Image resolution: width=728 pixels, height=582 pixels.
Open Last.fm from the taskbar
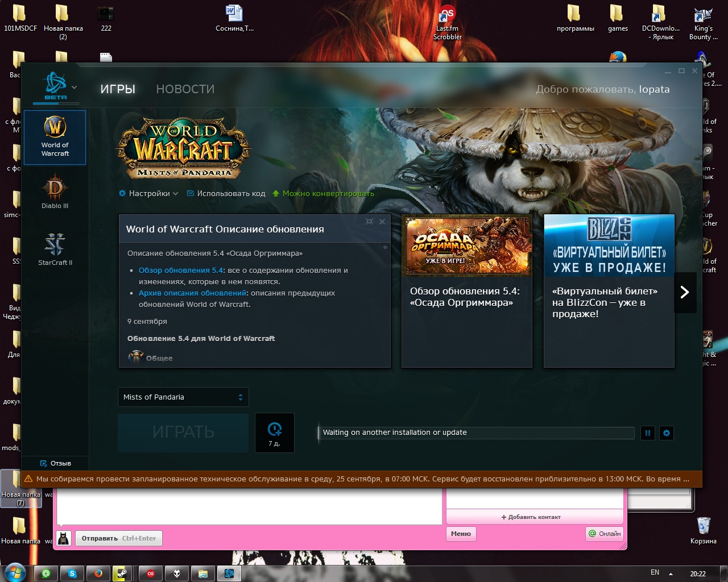click(151, 574)
